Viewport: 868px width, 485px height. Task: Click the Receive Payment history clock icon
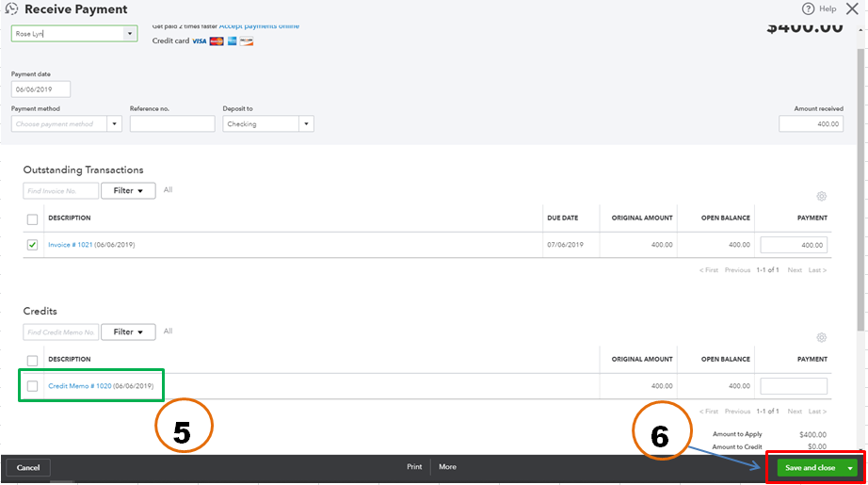point(11,8)
